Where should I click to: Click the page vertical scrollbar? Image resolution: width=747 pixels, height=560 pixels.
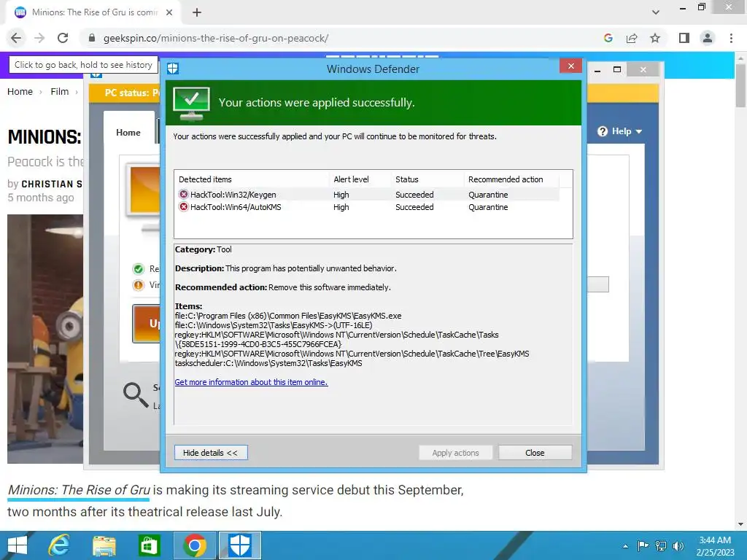tap(740, 86)
